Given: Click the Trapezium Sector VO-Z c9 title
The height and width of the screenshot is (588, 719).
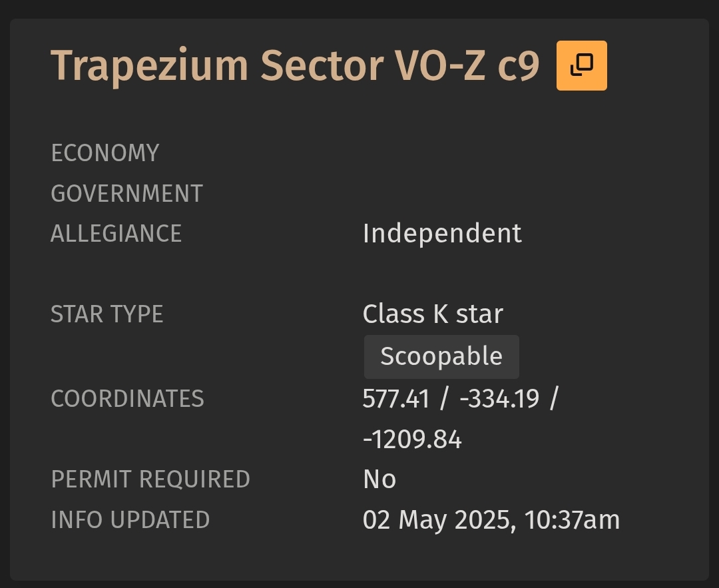Looking at the screenshot, I should coord(295,66).
